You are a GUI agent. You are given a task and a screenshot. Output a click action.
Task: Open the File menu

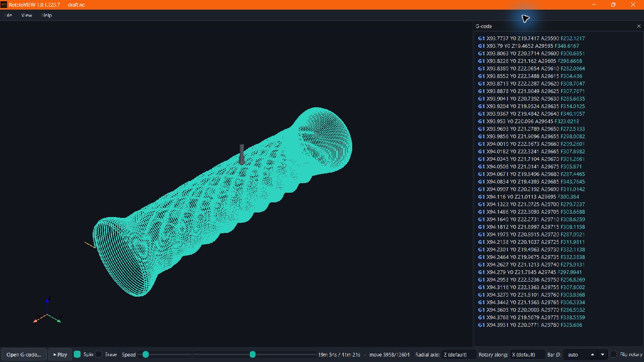pyautogui.click(x=8, y=15)
